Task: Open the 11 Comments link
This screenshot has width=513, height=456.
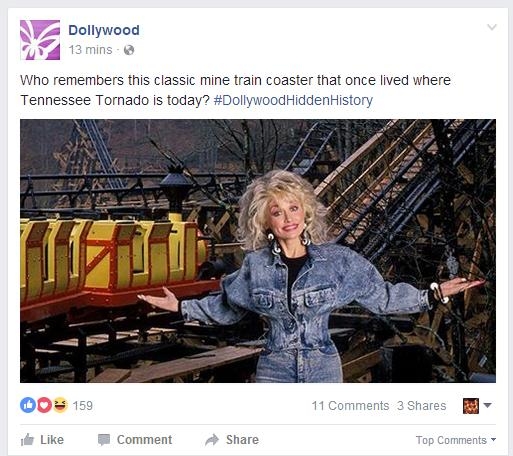Action: 350,406
